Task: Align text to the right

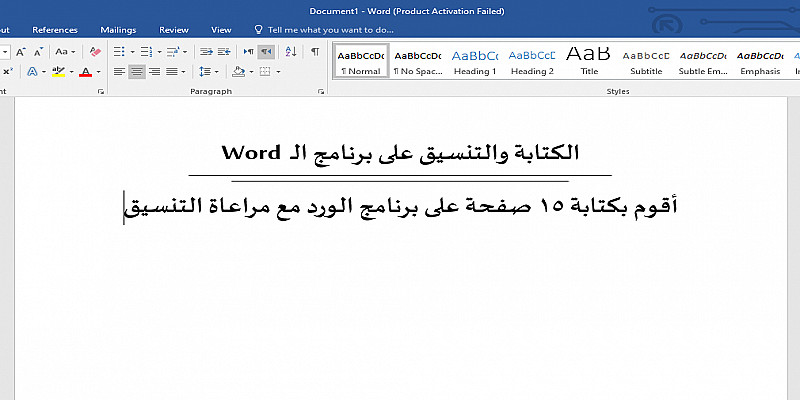Action: pos(154,72)
